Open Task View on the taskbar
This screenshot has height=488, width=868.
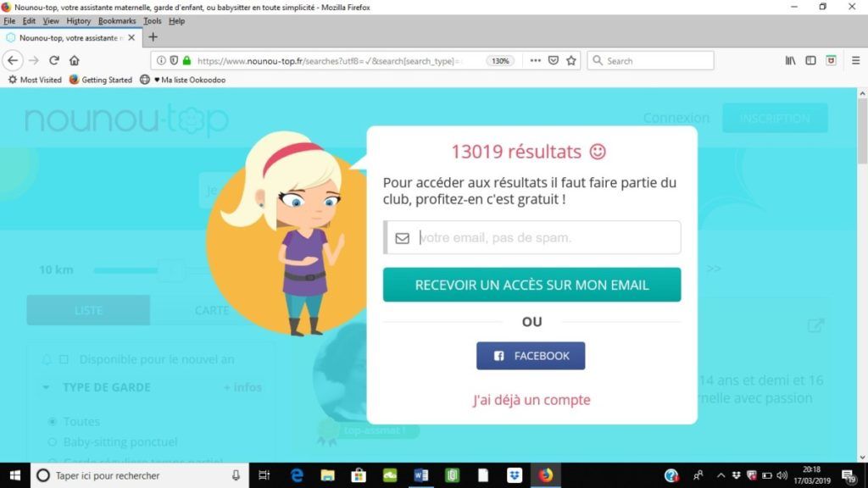click(264, 475)
